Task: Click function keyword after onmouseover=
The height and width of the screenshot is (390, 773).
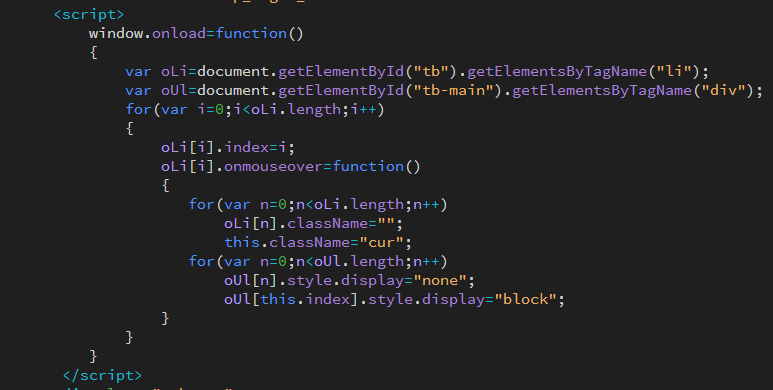Action: click(x=369, y=167)
